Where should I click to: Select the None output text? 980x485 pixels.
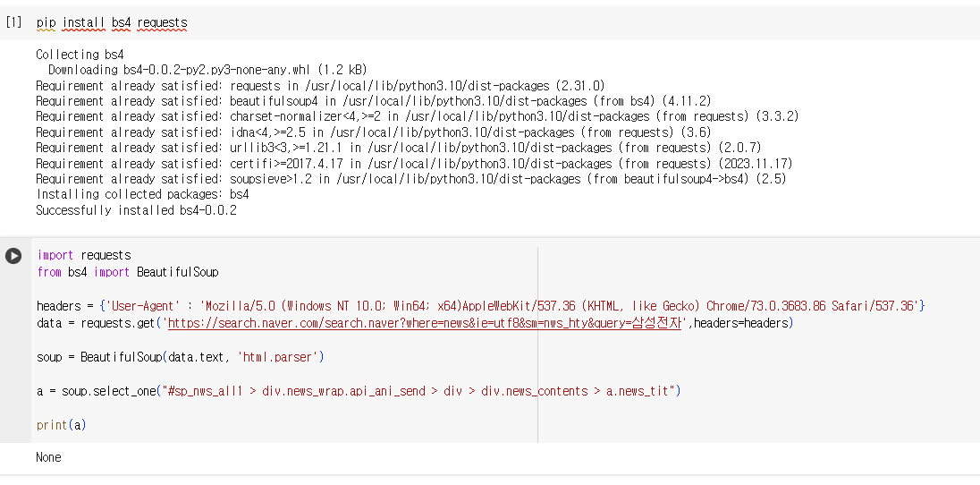pos(49,457)
